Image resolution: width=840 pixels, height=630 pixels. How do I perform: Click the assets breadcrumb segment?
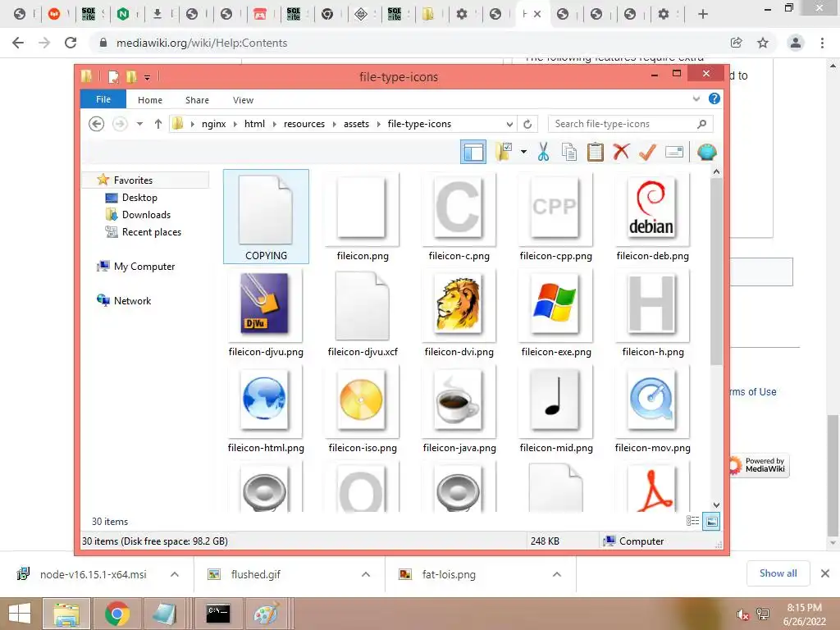356,124
